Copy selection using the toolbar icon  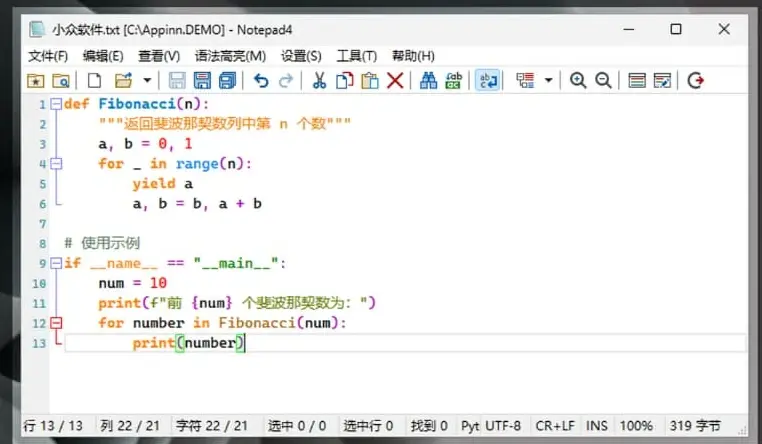pyautogui.click(x=345, y=80)
